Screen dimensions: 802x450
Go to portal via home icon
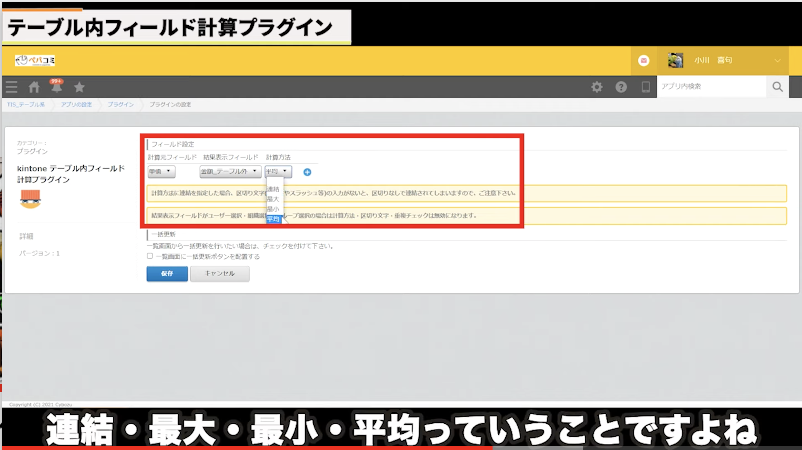(34, 88)
